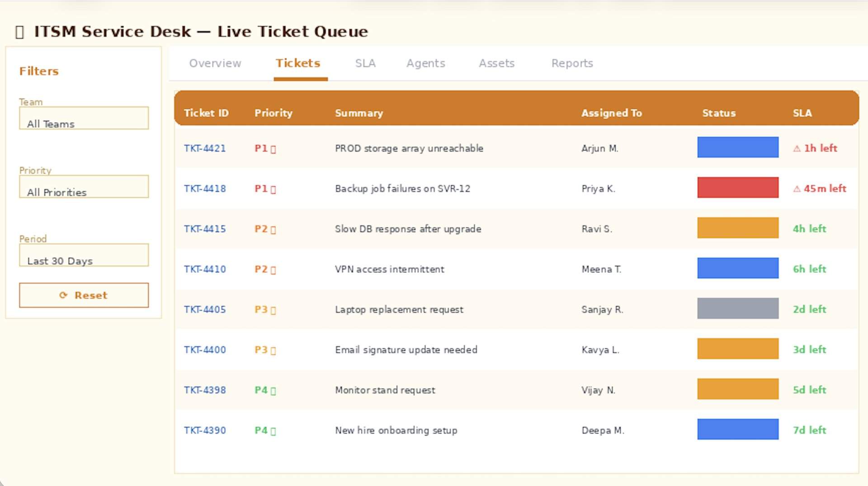868x486 pixels.
Task: Open ticket TKT-4398
Action: (x=205, y=390)
